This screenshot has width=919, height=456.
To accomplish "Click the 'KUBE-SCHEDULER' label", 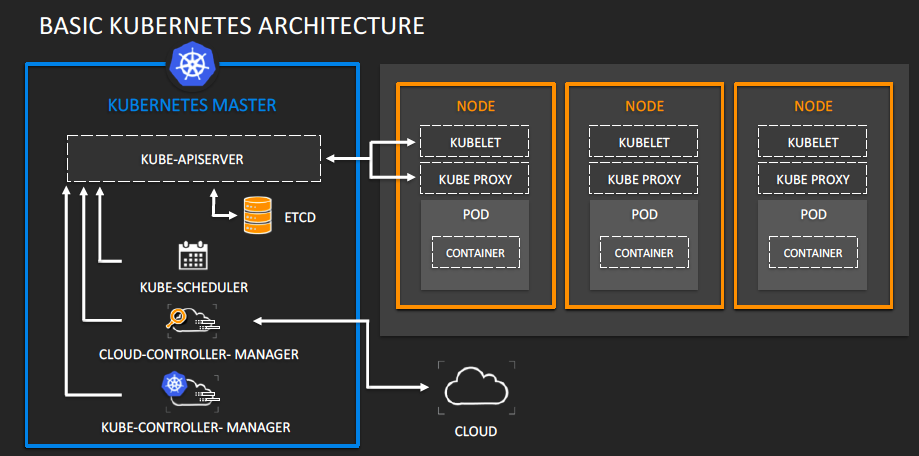I will click(x=194, y=287).
